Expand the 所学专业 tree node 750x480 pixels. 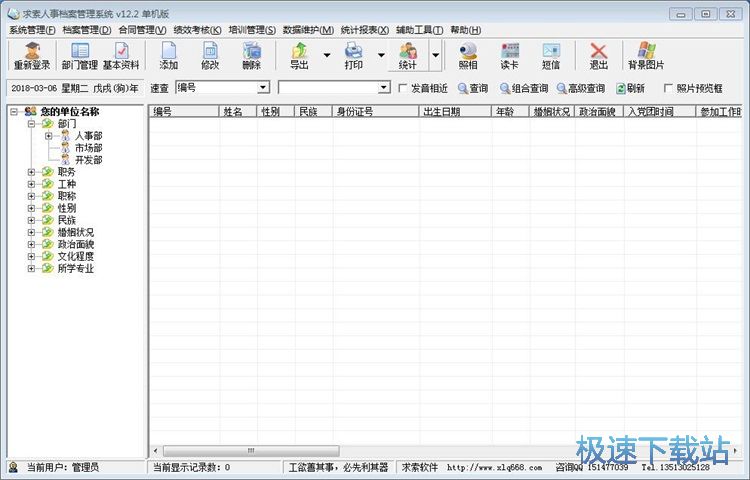pyautogui.click(x=32, y=268)
